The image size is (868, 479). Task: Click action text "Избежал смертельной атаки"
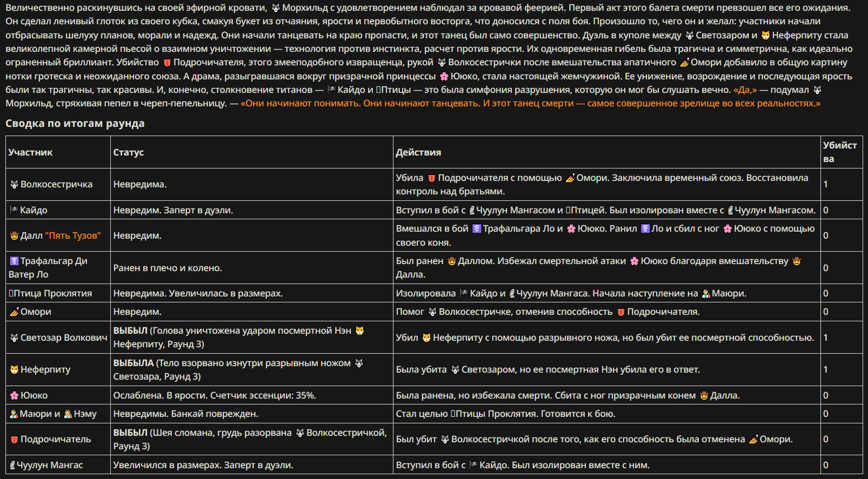click(x=562, y=261)
